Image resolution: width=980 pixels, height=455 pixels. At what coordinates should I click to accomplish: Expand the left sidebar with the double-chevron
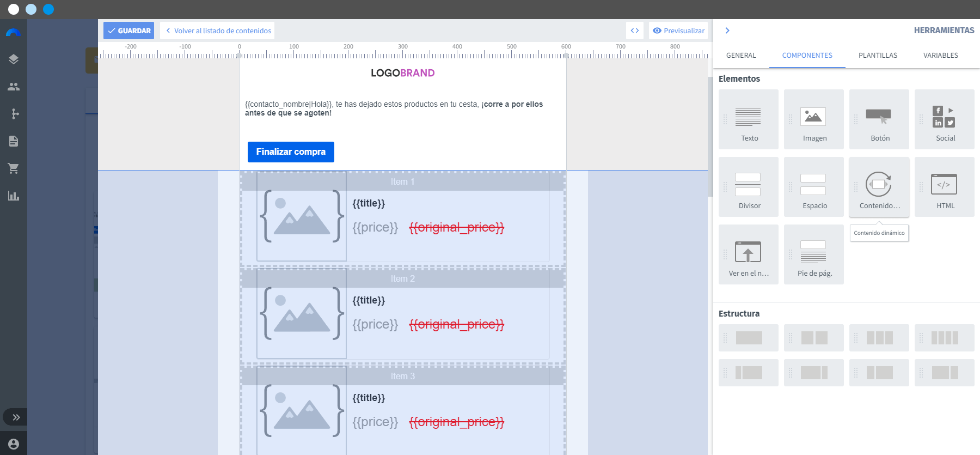(16, 417)
